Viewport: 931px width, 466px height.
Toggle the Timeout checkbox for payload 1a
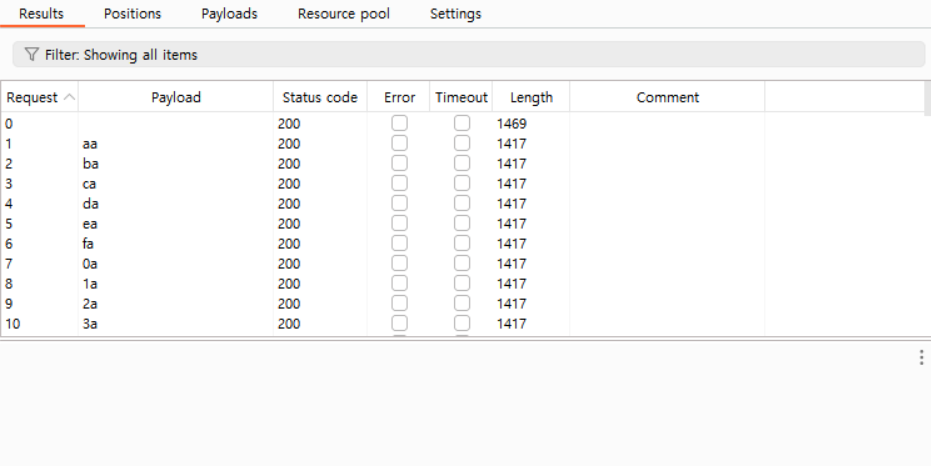coord(462,283)
